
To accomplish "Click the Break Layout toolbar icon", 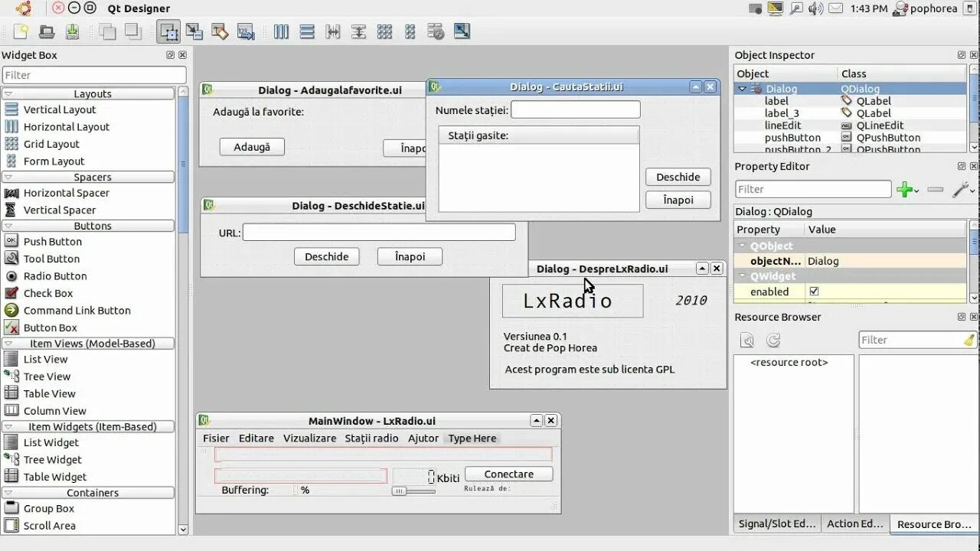I will coord(436,31).
